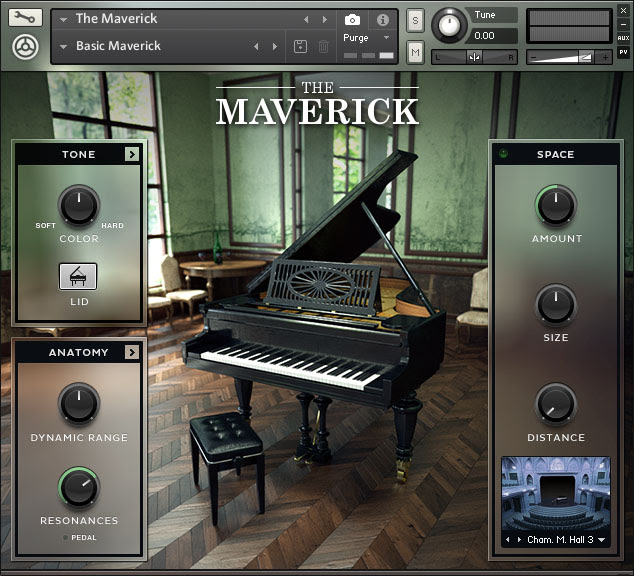Show the instrument info button
This screenshot has width=634, height=576.
(383, 19)
